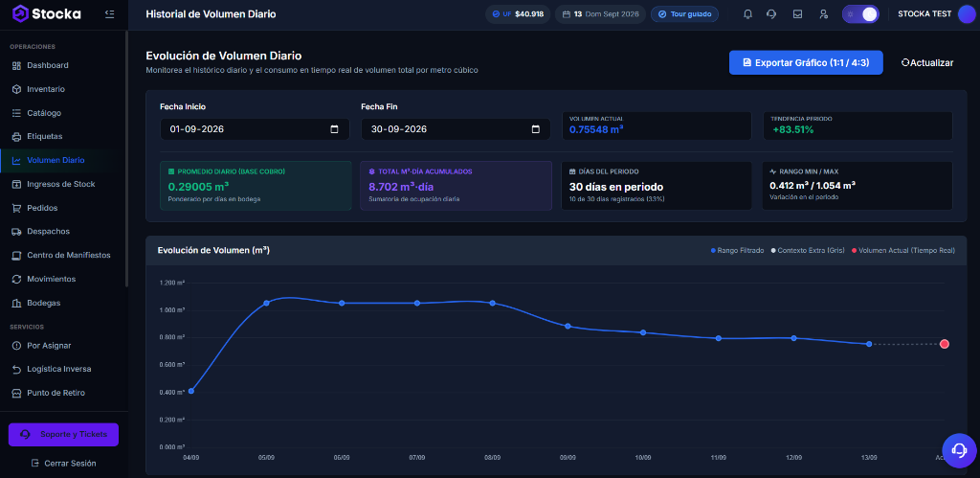The width and height of the screenshot is (980, 478).
Task: Click the Volumen Actual 0.75548 m³ value
Action: click(596, 130)
